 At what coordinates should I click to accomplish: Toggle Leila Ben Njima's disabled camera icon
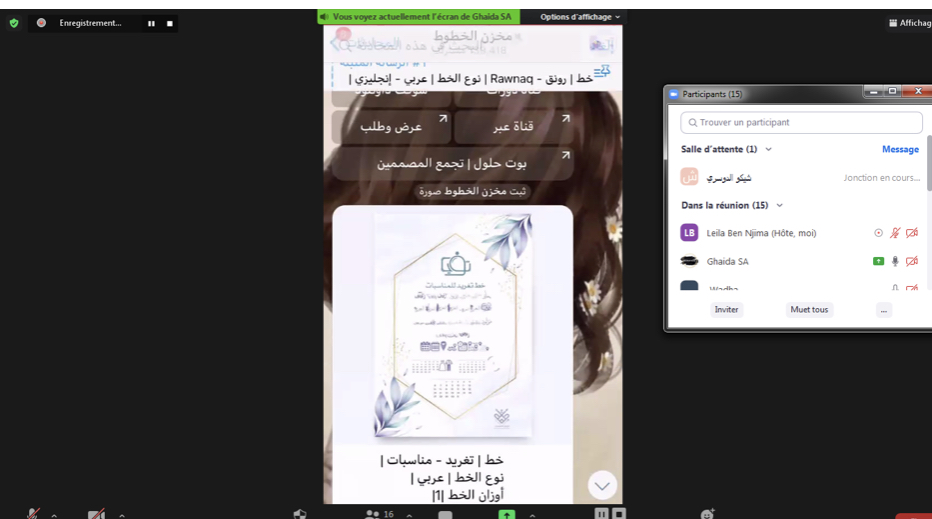tap(912, 233)
